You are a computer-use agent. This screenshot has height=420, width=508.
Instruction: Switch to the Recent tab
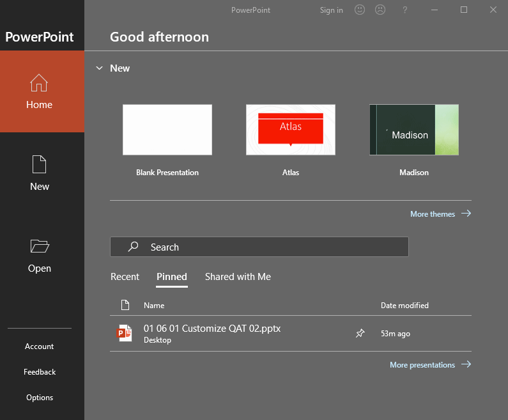tap(125, 277)
